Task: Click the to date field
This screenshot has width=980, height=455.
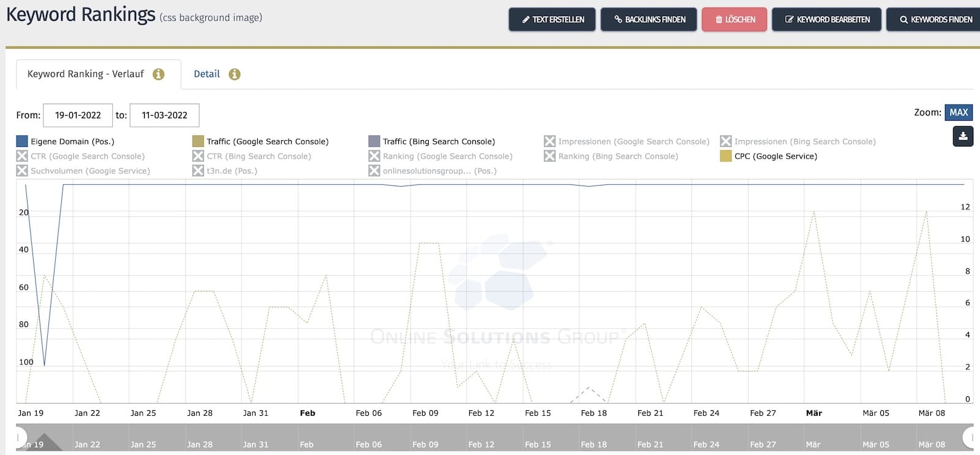Action: [164, 115]
